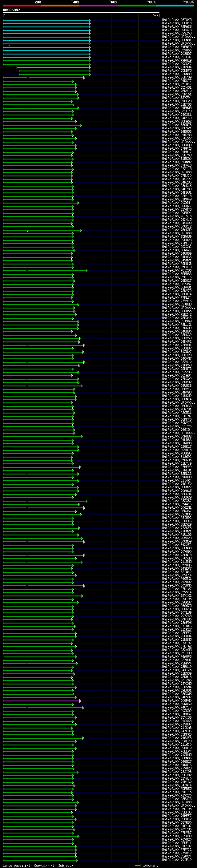The image size is (197, 868).
Task: Select the label UniRef100_Q115M5
Action: tap(177, 562)
